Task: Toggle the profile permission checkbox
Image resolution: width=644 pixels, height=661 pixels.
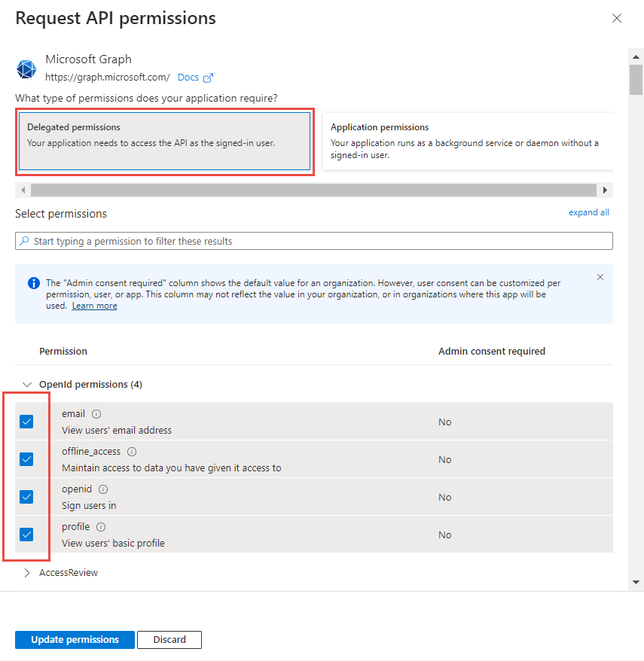Action: coord(26,535)
